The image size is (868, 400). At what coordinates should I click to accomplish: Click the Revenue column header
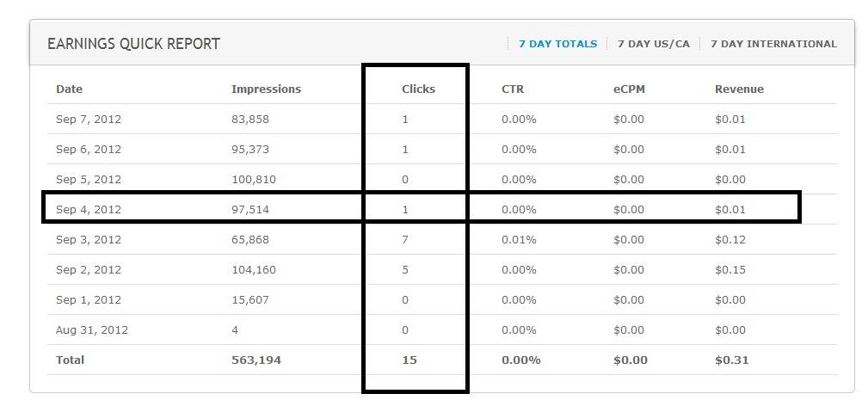[739, 89]
